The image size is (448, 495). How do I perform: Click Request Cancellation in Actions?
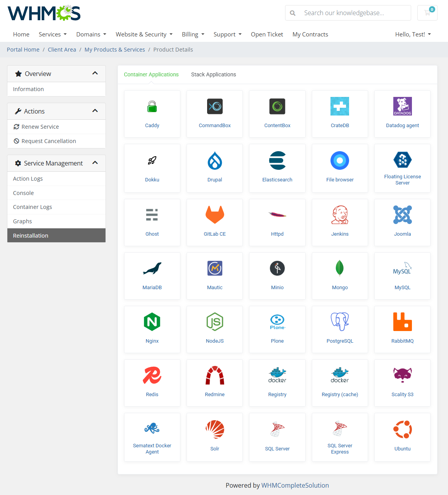pyautogui.click(x=56, y=141)
